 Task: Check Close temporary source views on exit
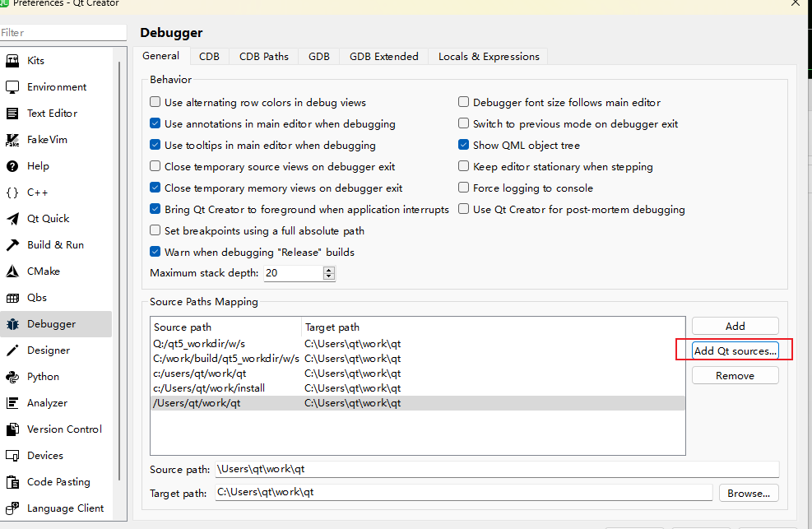155,166
